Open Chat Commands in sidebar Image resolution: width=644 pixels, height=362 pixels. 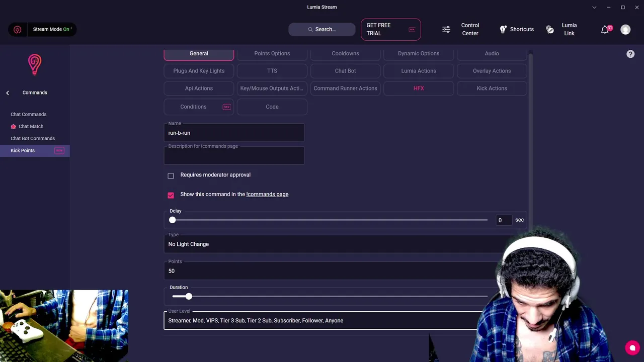(x=29, y=114)
